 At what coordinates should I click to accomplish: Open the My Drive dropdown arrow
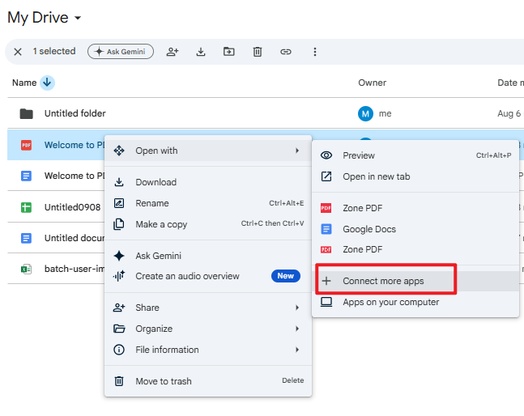tap(78, 18)
